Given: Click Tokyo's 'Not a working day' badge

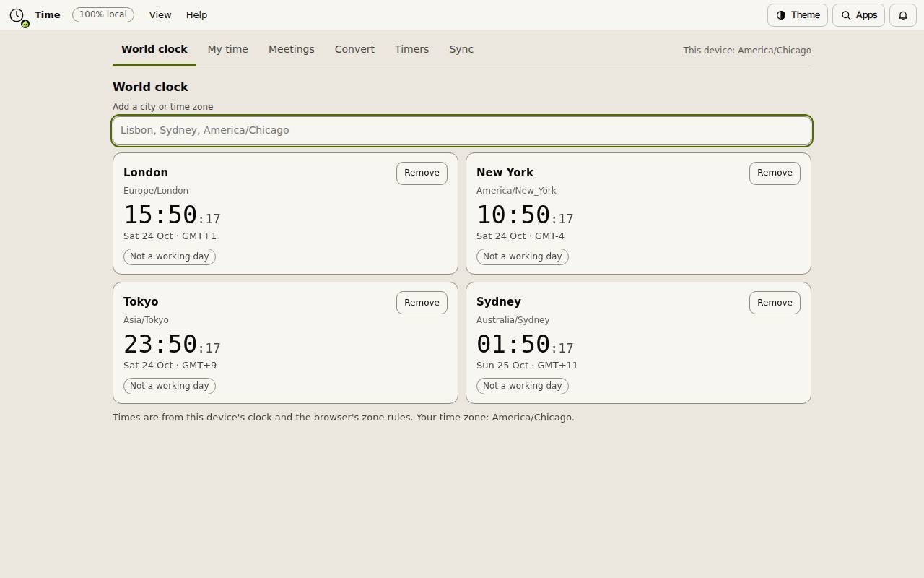Looking at the screenshot, I should tap(170, 386).
